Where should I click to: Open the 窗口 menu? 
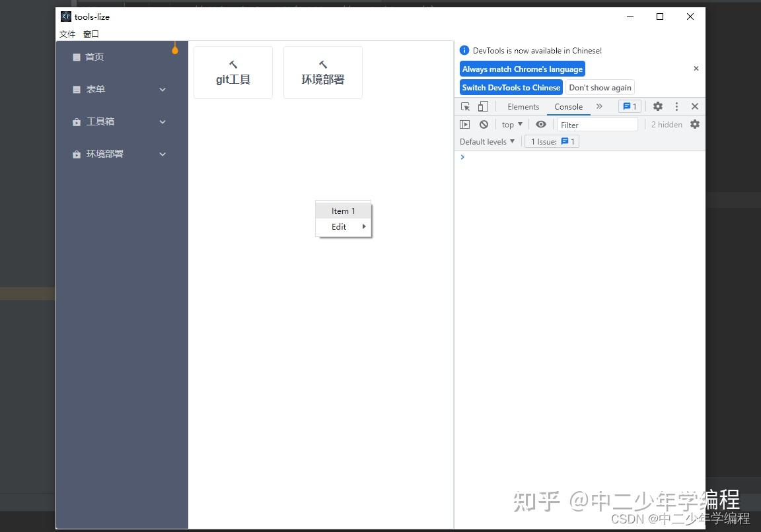pos(91,34)
